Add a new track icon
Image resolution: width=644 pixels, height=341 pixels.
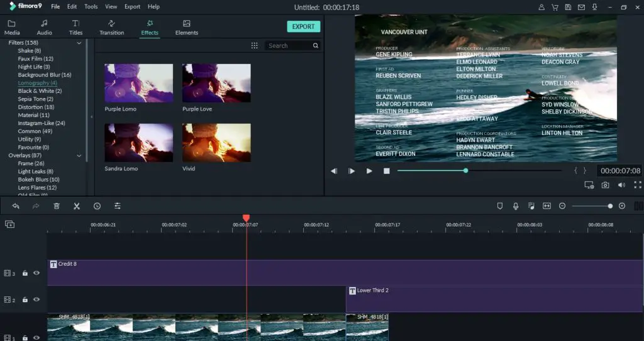pyautogui.click(x=9, y=224)
